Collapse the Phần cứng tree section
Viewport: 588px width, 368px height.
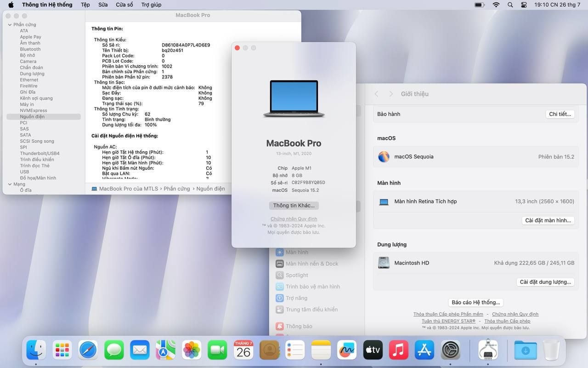pyautogui.click(x=10, y=25)
